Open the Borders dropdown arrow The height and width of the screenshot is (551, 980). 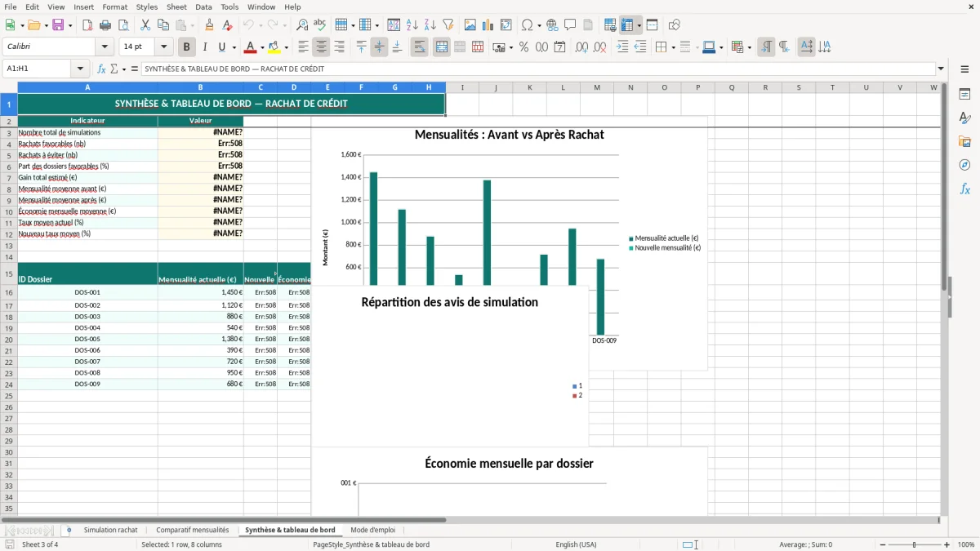coord(673,47)
